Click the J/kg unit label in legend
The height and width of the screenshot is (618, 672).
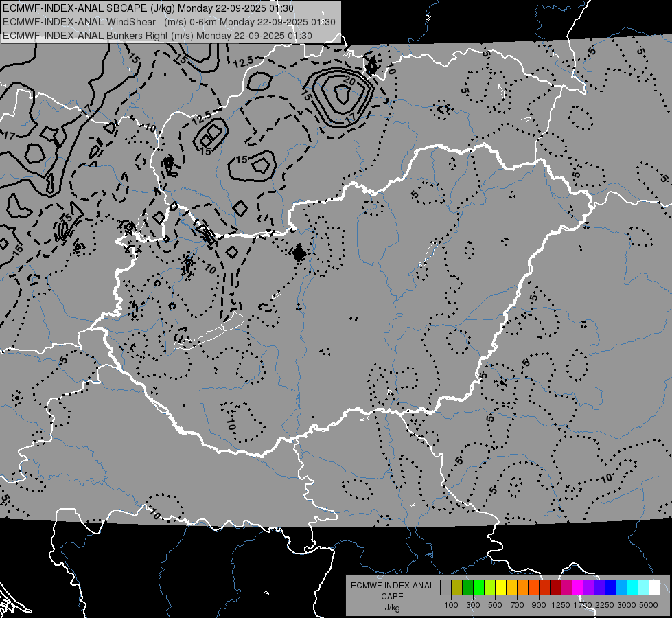pos(392,608)
